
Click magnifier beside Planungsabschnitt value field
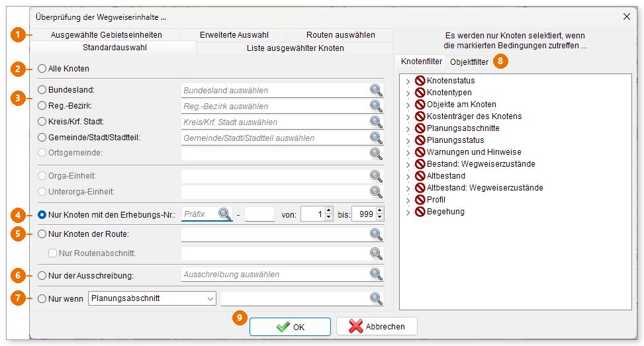click(x=376, y=298)
